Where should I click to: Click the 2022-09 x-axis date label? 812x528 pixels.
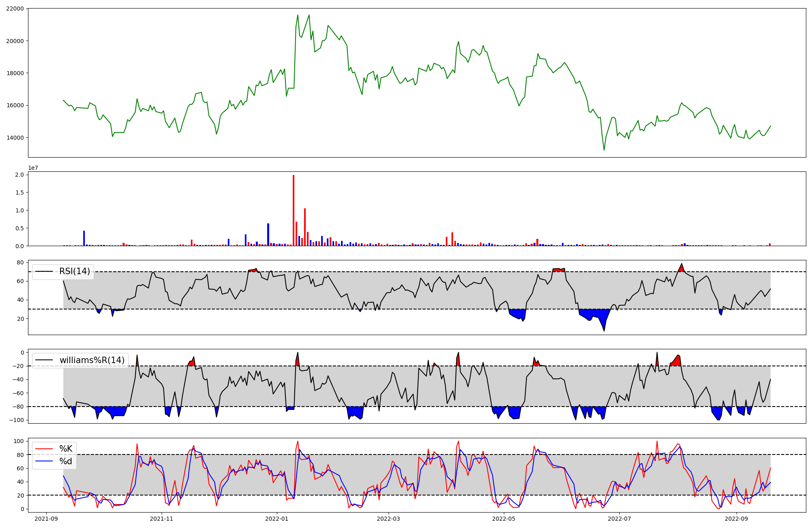click(736, 519)
